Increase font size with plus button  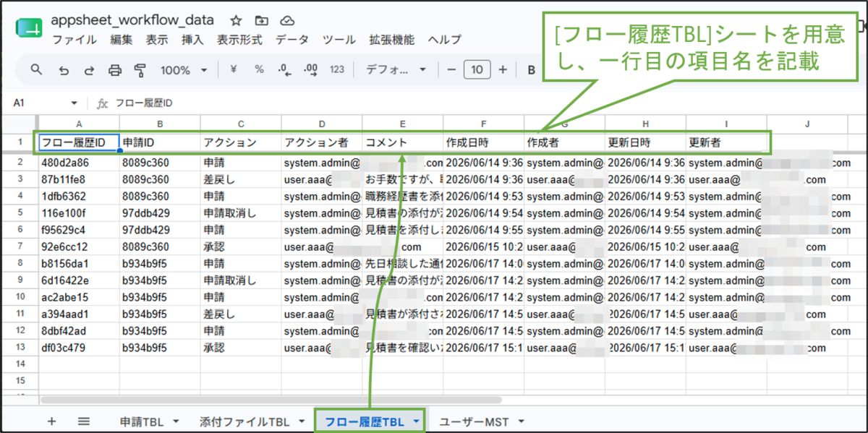503,70
